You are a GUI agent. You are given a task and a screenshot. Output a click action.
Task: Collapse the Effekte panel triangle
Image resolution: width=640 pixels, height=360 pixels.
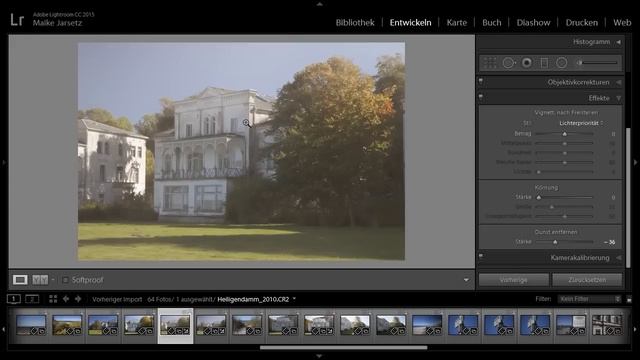pos(618,98)
